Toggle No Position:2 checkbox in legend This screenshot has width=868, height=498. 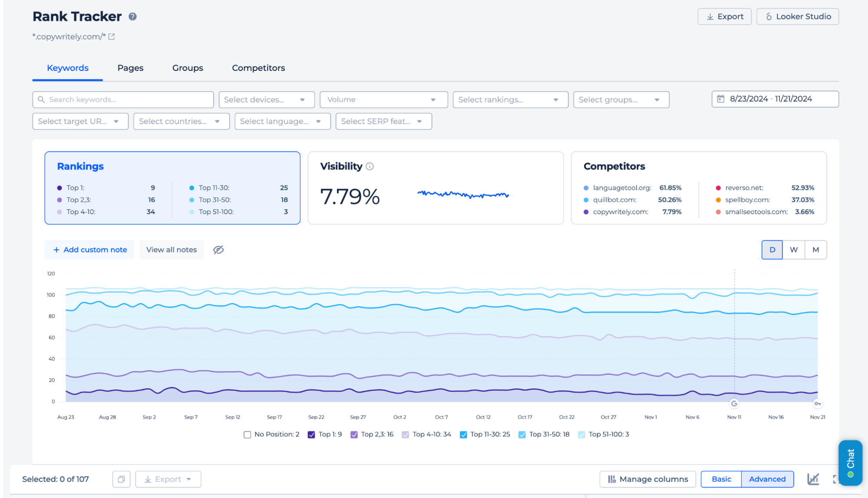pyautogui.click(x=246, y=434)
